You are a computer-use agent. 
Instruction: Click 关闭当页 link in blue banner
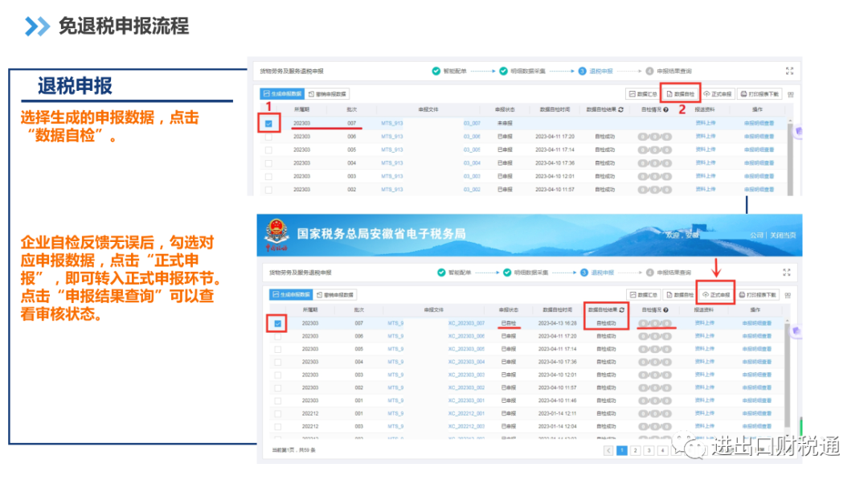(783, 236)
